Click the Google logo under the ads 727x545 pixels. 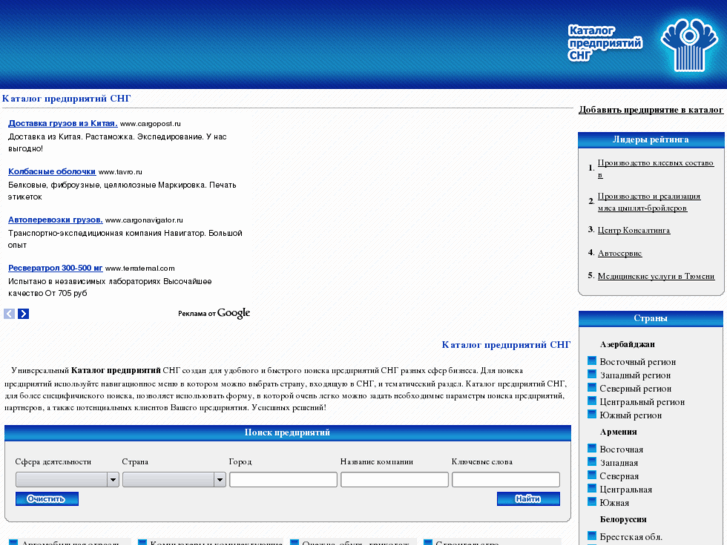click(x=234, y=314)
